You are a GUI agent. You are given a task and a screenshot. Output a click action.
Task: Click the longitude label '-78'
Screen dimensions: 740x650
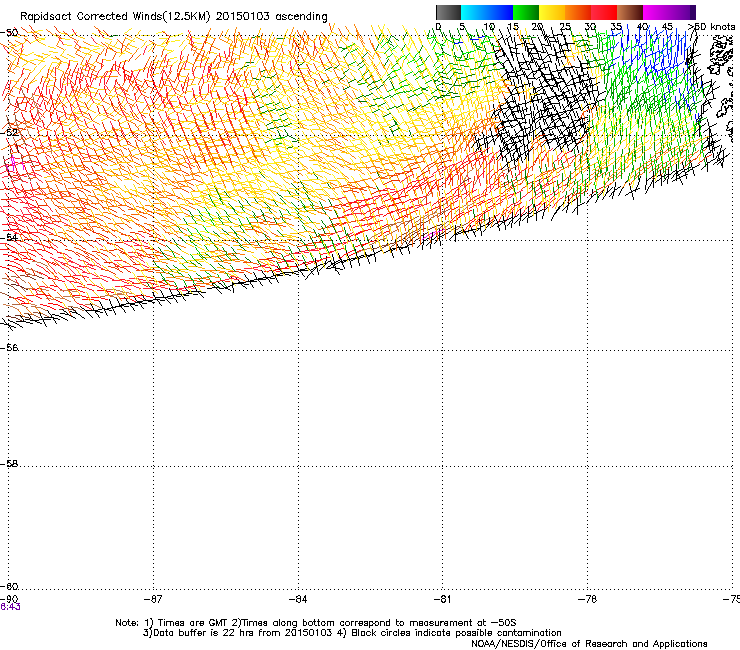588,599
